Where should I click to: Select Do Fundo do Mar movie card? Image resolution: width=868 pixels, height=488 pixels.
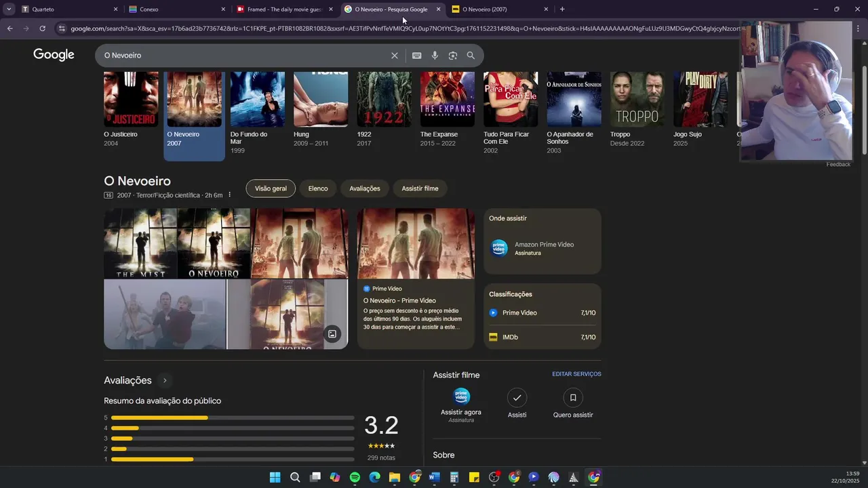tap(258, 113)
